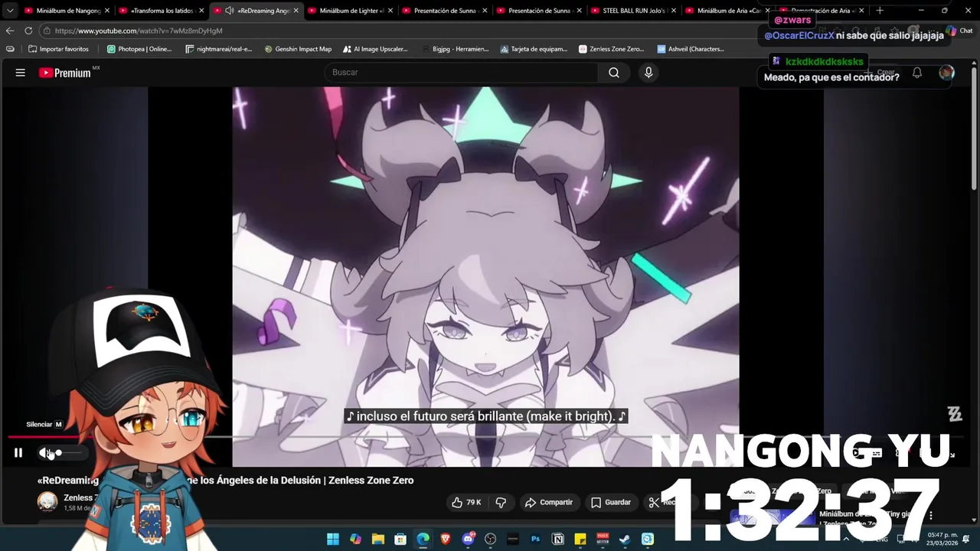Open Brave browser from the taskbar
The height and width of the screenshot is (551, 980).
coord(446,540)
